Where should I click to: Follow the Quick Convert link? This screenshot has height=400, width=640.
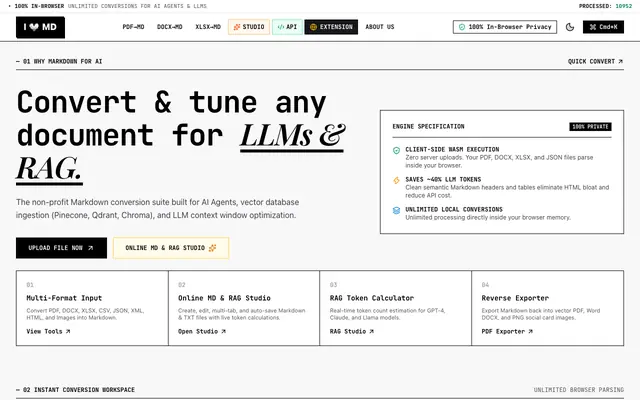coord(595,61)
